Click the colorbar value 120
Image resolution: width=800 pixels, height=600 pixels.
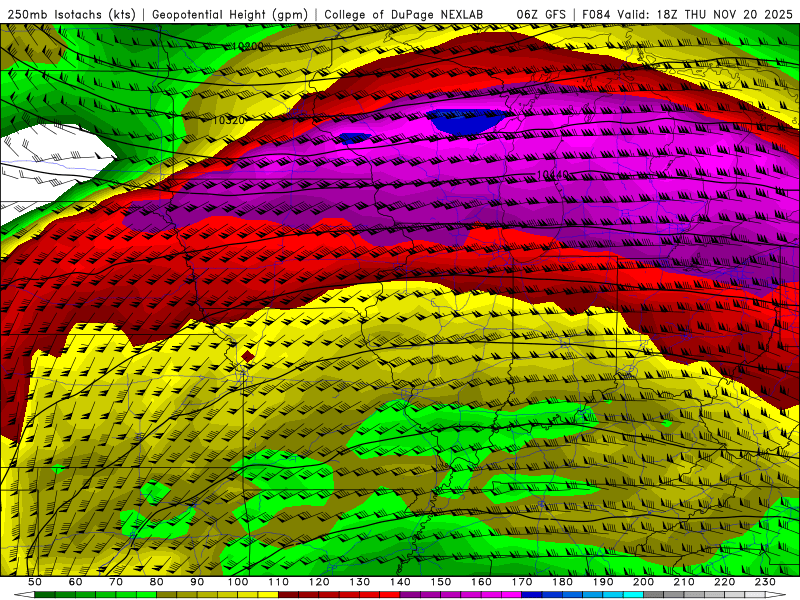(x=319, y=582)
